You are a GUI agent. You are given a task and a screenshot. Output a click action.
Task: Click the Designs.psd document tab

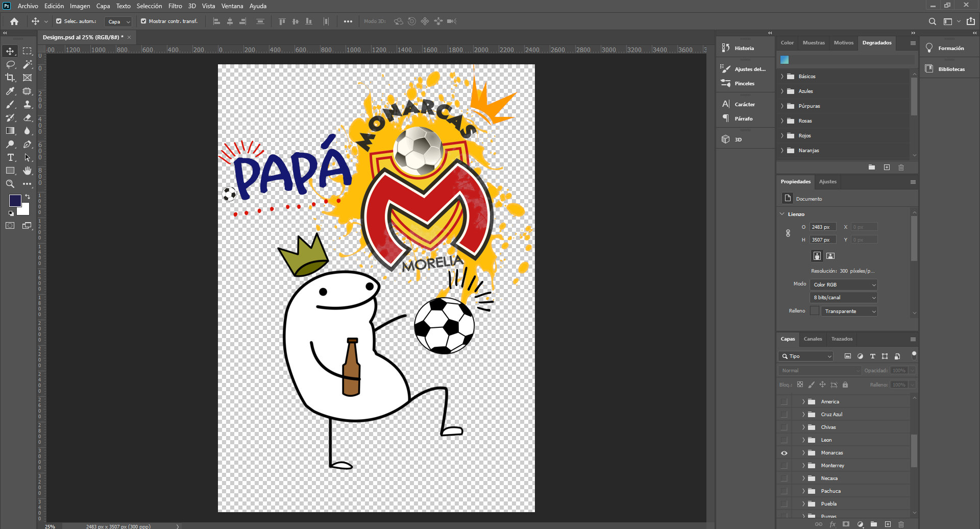[82, 37]
